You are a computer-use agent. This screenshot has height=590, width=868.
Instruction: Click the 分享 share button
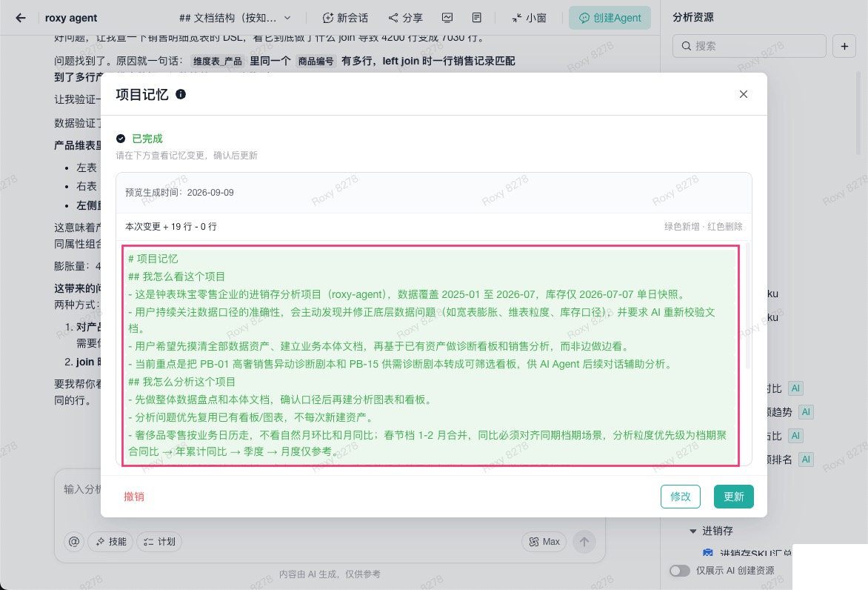pos(406,18)
